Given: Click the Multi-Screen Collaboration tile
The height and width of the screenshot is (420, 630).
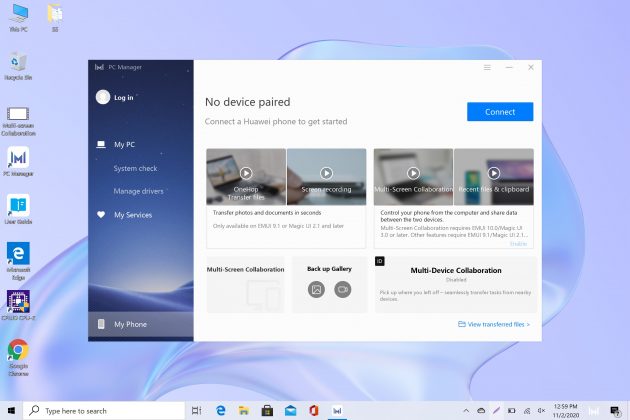Looking at the screenshot, I should [x=245, y=284].
